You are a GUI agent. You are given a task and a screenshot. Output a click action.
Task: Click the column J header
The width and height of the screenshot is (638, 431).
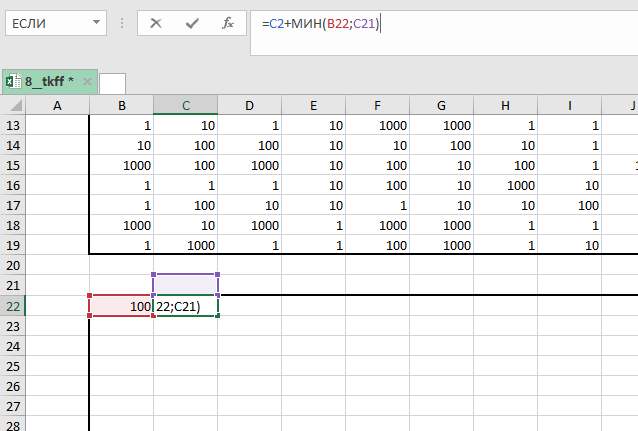pyautogui.click(x=630, y=105)
